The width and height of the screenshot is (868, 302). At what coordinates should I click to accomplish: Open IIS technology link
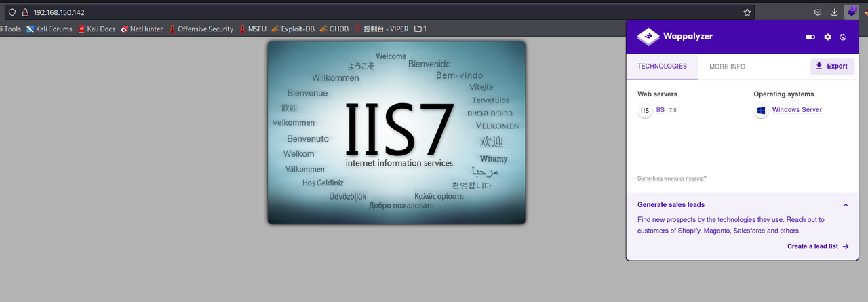(x=660, y=110)
